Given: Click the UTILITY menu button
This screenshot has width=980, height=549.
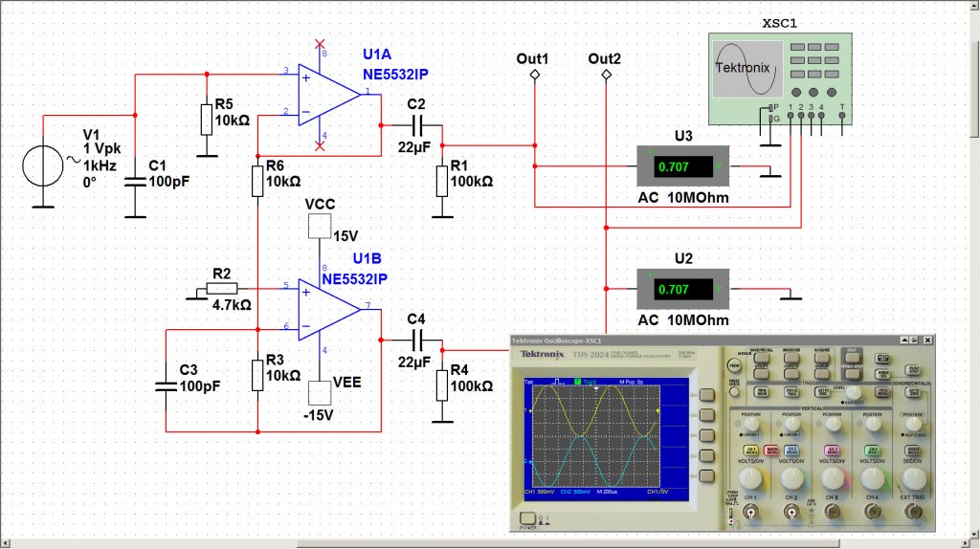Looking at the screenshot, I should [x=761, y=374].
